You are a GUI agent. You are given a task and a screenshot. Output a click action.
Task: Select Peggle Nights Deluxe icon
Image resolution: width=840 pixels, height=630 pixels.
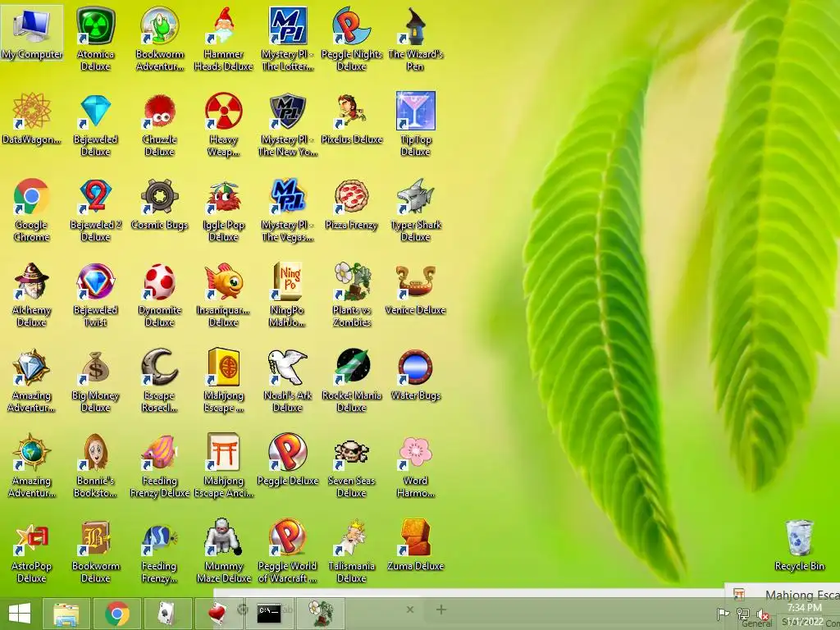pyautogui.click(x=351, y=39)
